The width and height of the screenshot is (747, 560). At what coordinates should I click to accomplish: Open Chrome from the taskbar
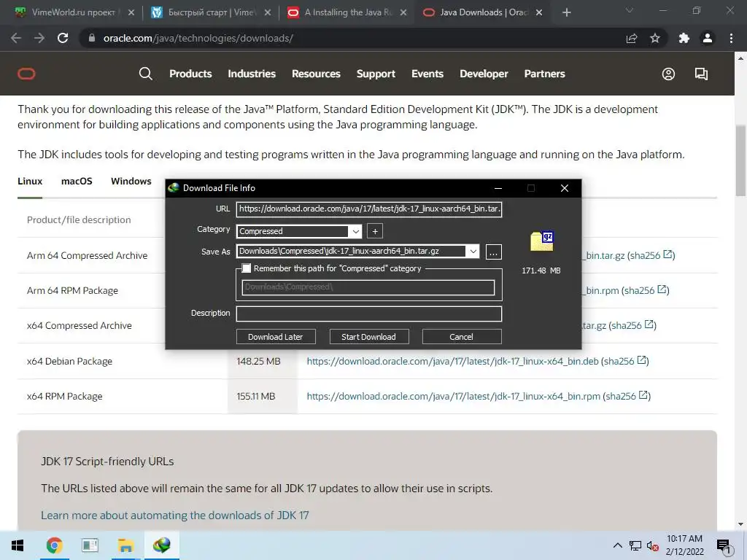pos(54,545)
